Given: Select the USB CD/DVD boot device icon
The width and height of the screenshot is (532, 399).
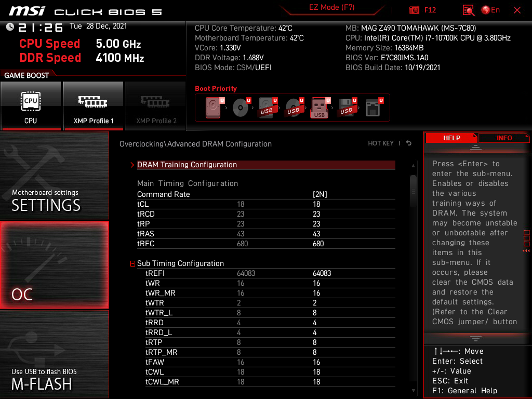Looking at the screenshot, I should point(294,108).
